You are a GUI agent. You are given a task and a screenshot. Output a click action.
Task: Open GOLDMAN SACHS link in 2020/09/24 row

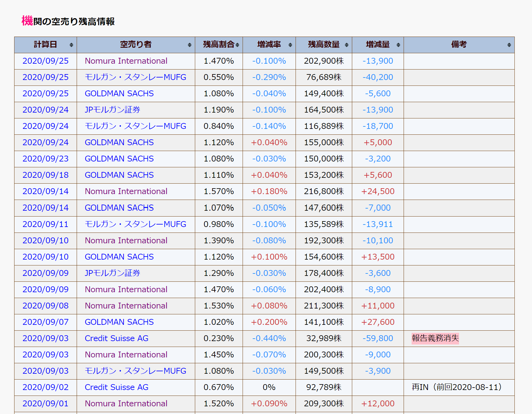[x=119, y=142]
